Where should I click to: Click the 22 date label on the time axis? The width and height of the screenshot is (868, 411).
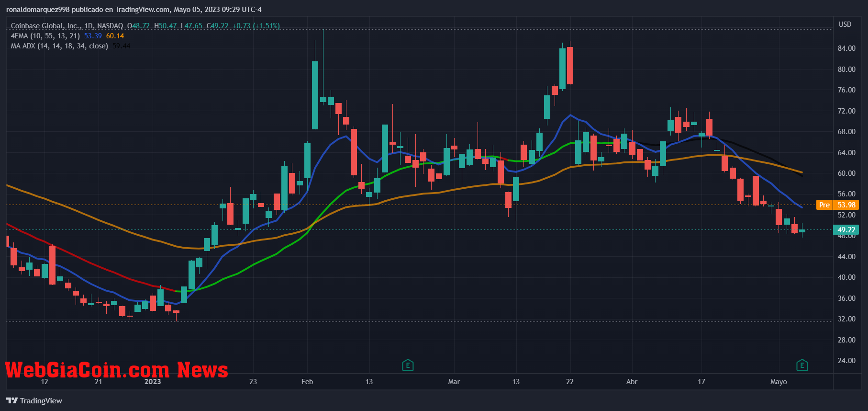pyautogui.click(x=570, y=382)
